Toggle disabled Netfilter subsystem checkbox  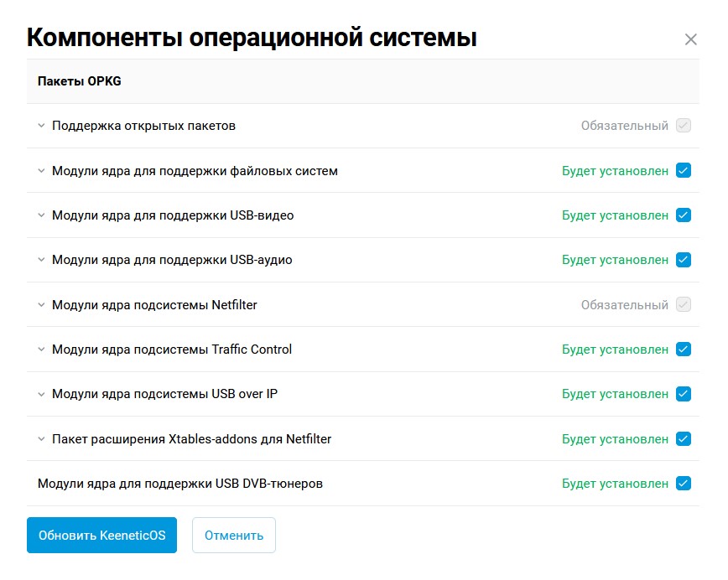pos(684,304)
